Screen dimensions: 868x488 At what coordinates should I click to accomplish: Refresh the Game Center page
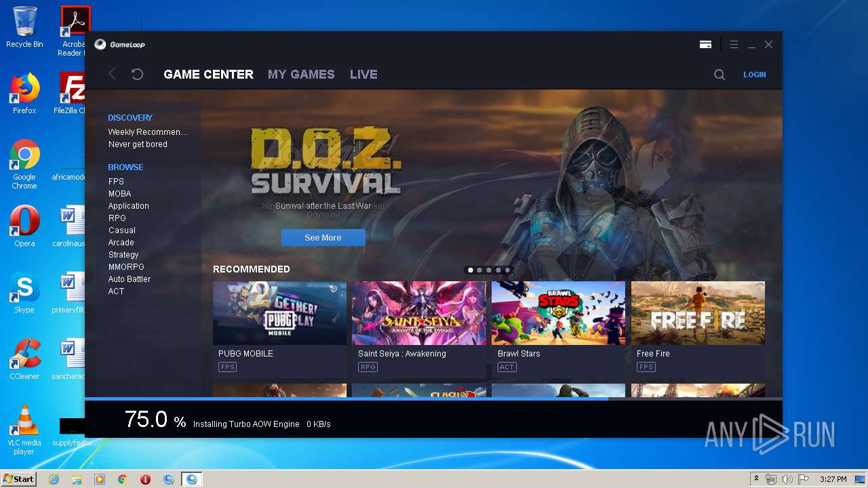point(137,75)
